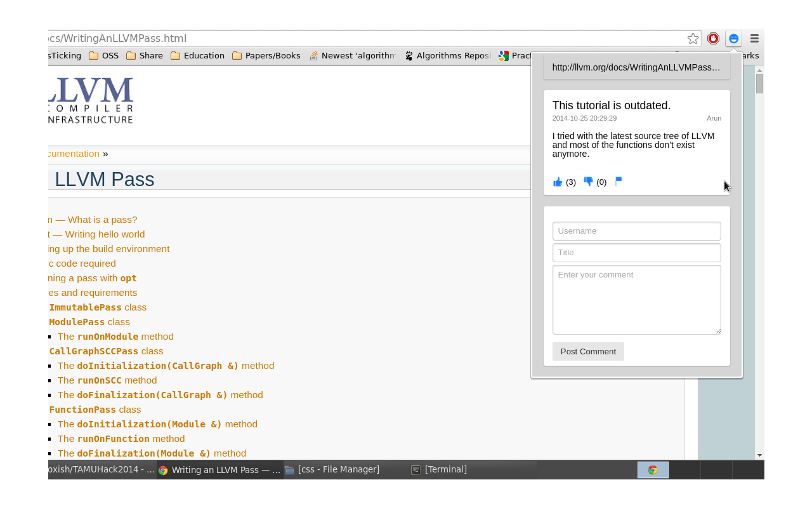Open the Share bookmarks folder

pyautogui.click(x=145, y=56)
